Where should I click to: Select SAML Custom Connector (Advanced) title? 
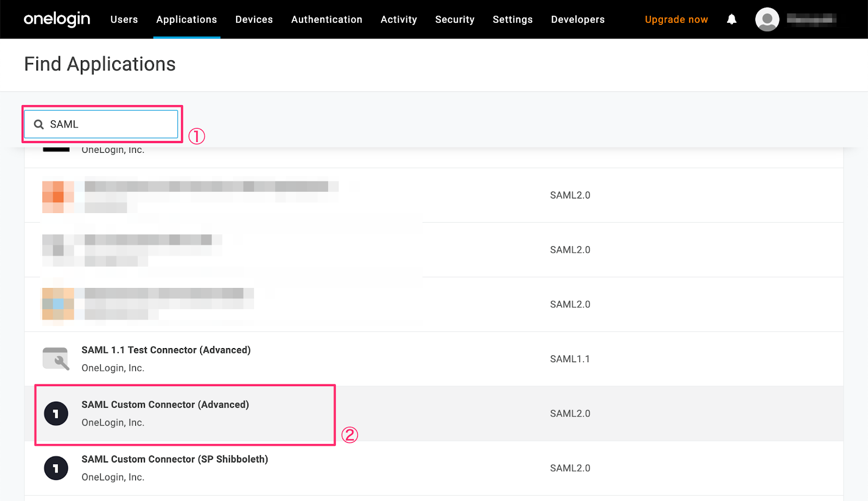[165, 405]
